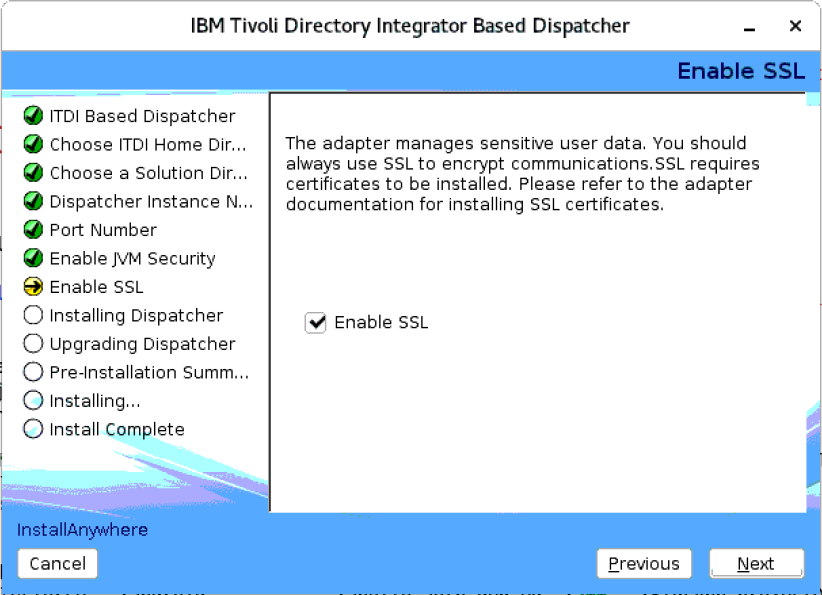This screenshot has width=822, height=595.
Task: Select 'Enable SSL' step in sidebar
Action: pyautogui.click(x=96, y=287)
